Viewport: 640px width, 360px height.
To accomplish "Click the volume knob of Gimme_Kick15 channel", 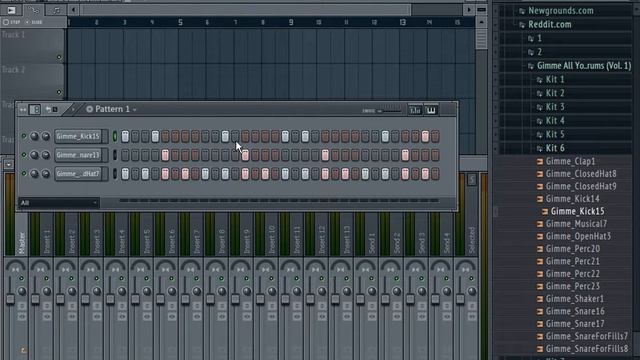I will pos(46,136).
